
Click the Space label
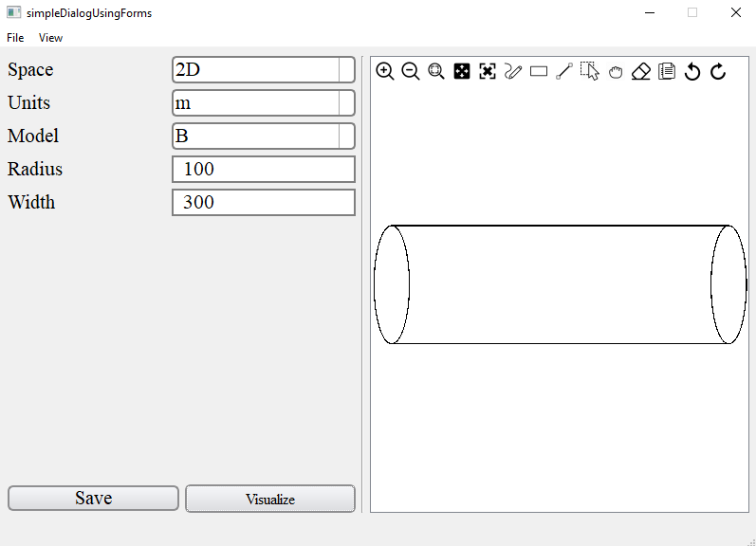[30, 70]
